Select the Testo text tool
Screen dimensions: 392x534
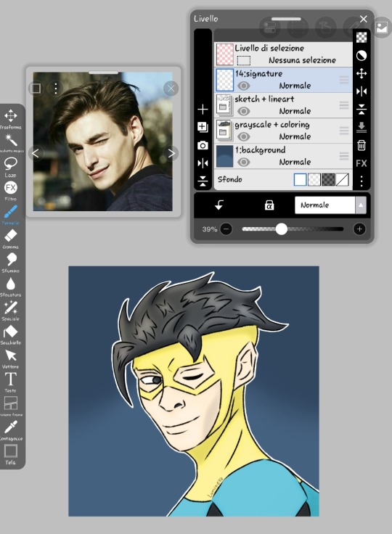click(11, 382)
